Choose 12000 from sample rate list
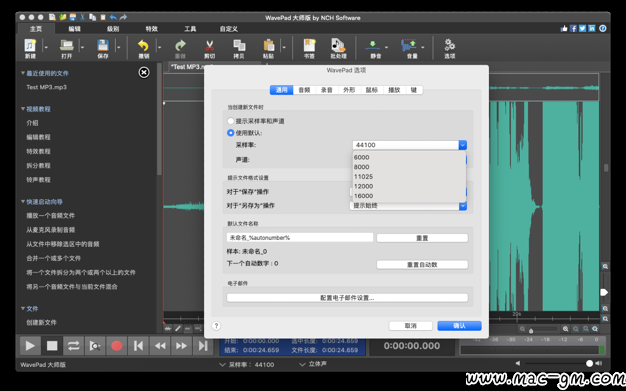The image size is (626, 391). click(x=409, y=186)
